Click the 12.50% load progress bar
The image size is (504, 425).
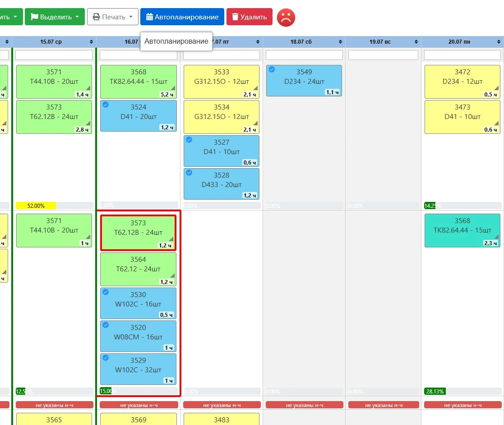click(x=54, y=391)
